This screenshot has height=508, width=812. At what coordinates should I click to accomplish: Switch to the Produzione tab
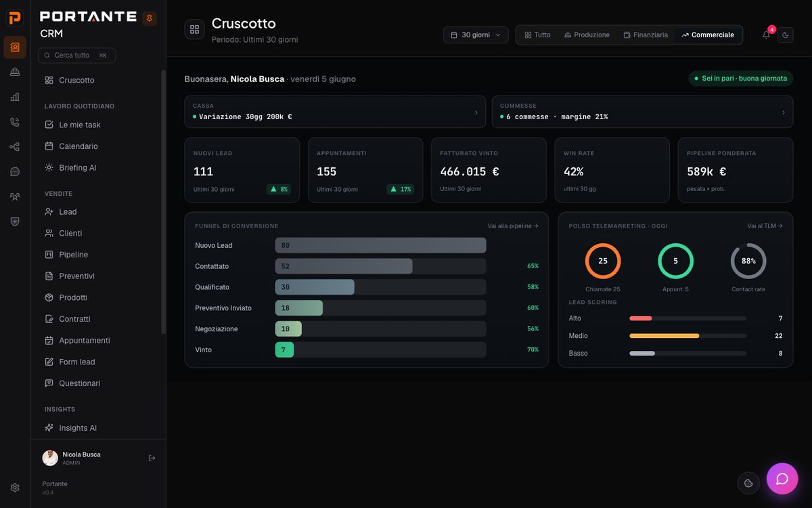[x=587, y=35]
